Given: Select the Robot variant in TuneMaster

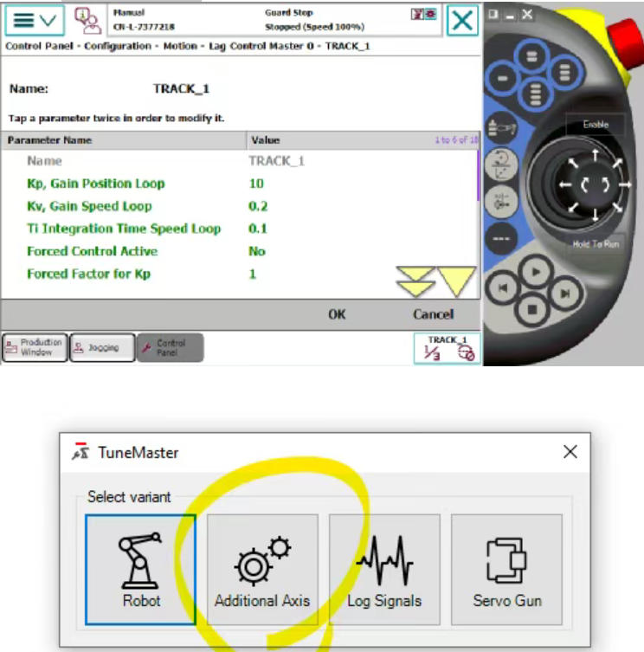Looking at the screenshot, I should [141, 569].
